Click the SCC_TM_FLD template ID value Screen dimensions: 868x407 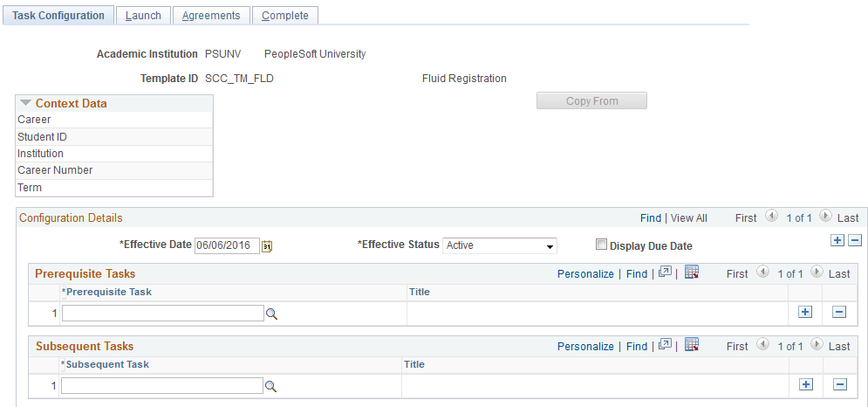239,79
